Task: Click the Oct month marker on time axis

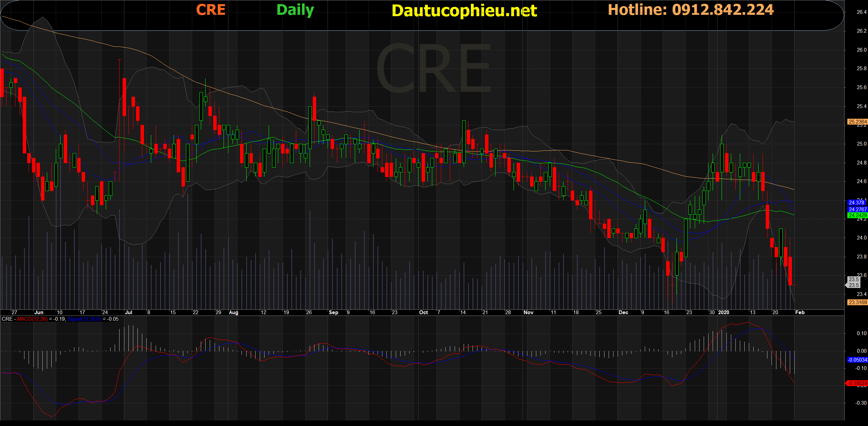Action: (423, 312)
